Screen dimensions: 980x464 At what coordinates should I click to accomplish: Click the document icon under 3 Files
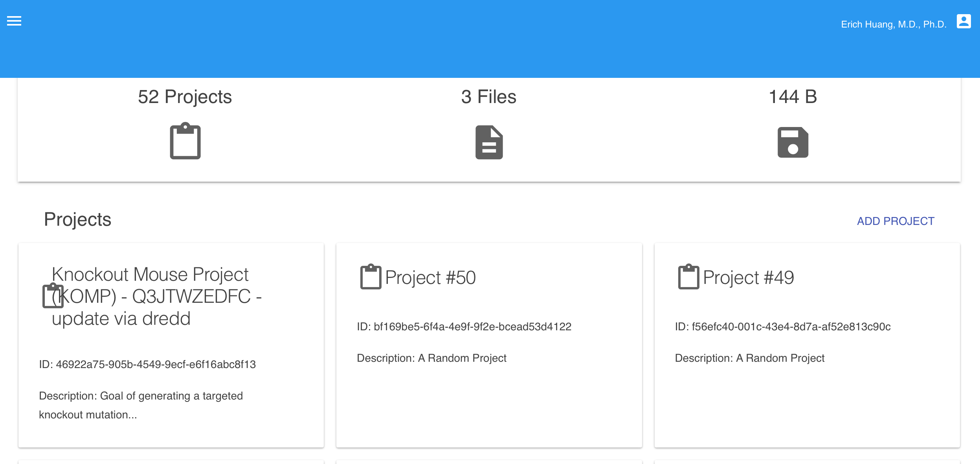pos(489,142)
